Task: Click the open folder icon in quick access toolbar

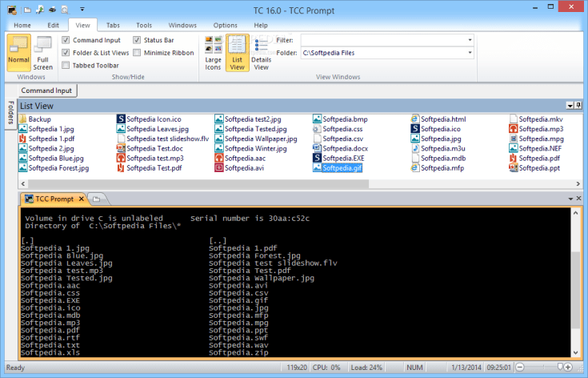Action: (x=27, y=10)
